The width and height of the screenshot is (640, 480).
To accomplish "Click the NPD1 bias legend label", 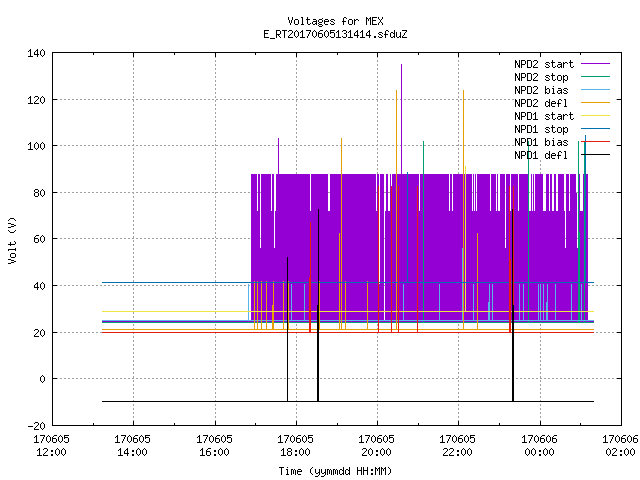I will tap(541, 142).
